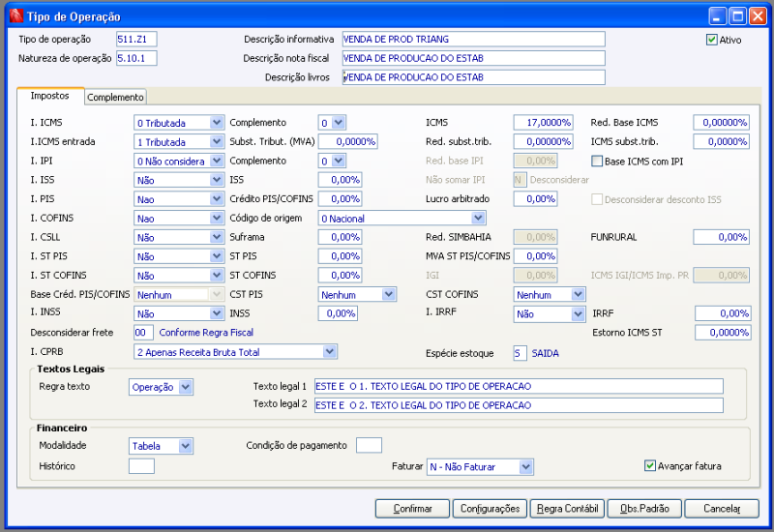Select the Impostos tab
The height and width of the screenshot is (532, 774).
point(49,96)
